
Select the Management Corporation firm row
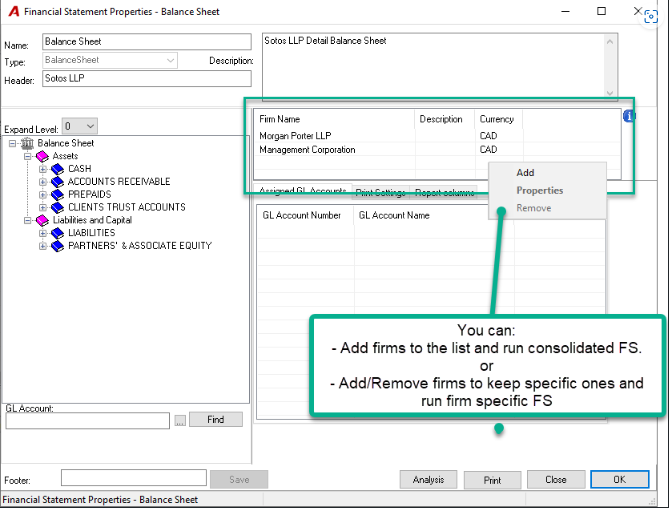pos(437,150)
